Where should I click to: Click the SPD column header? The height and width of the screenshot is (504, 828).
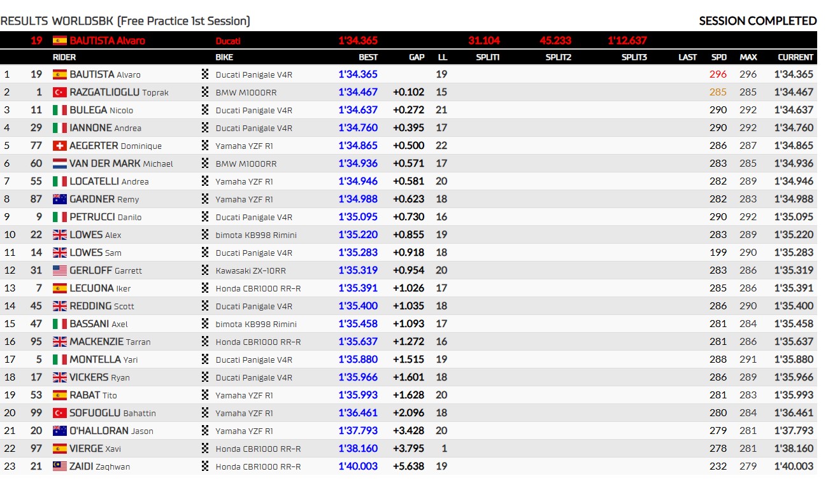[x=719, y=57]
